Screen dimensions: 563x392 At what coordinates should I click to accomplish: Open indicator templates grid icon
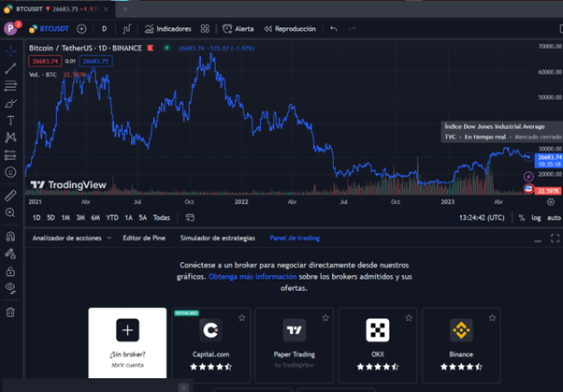pyautogui.click(x=205, y=29)
